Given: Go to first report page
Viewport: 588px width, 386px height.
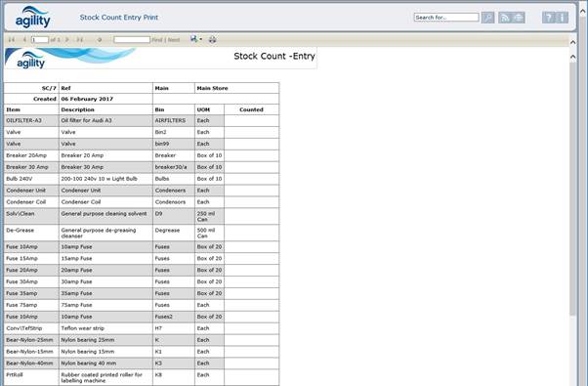Looking at the screenshot, I should click(x=12, y=39).
